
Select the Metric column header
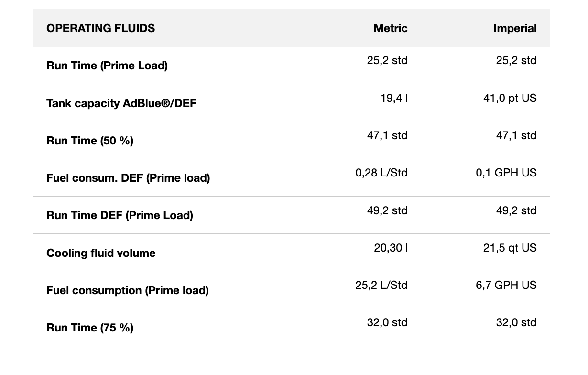[x=390, y=28]
